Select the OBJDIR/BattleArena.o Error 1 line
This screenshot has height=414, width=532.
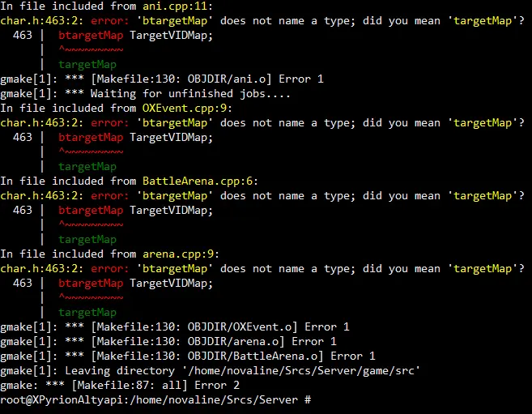(188, 356)
